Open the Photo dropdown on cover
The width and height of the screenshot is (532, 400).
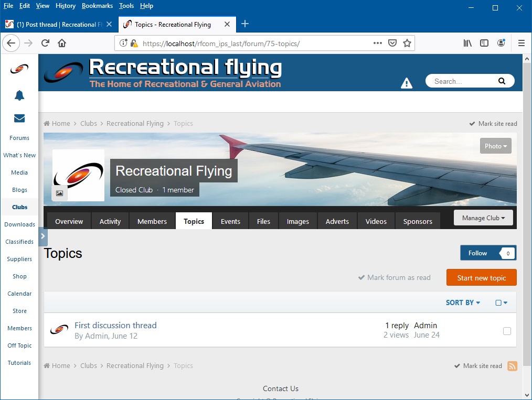coord(495,146)
